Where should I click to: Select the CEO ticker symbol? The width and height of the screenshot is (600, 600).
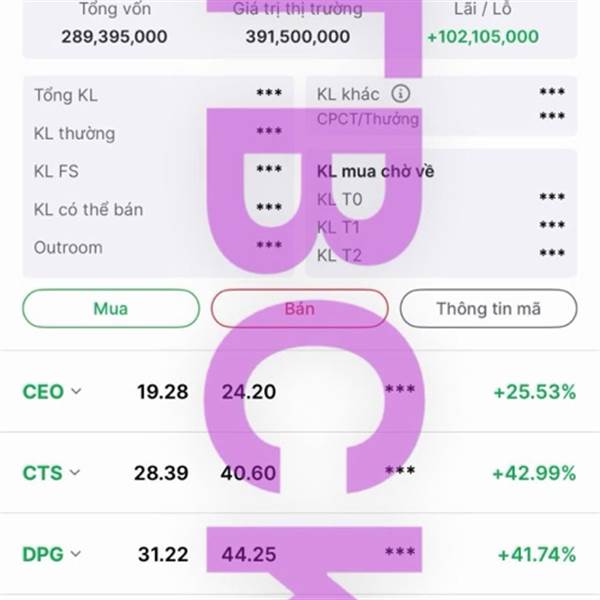43,392
